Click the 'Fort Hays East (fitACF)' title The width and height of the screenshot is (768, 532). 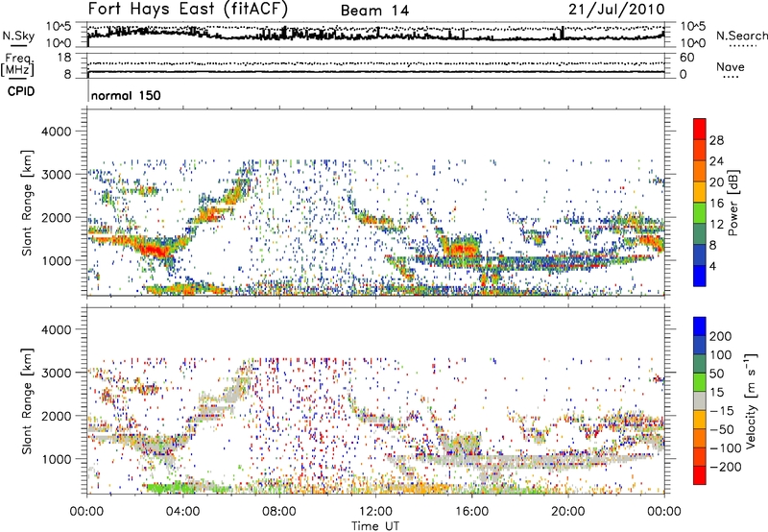pos(187,9)
